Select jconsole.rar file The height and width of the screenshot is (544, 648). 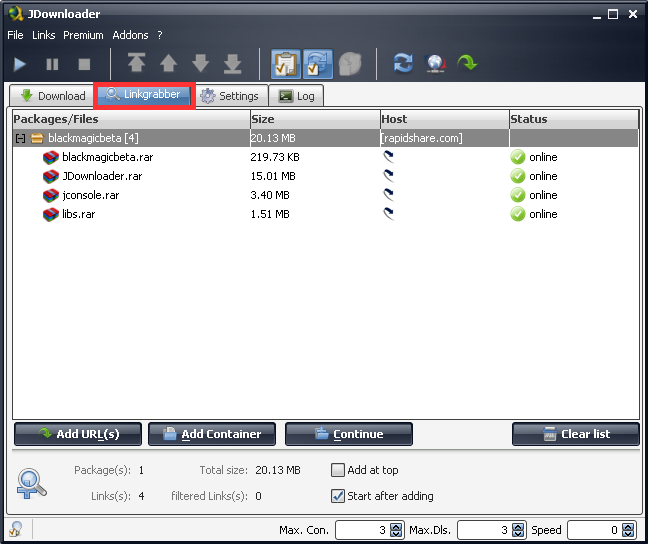point(91,195)
